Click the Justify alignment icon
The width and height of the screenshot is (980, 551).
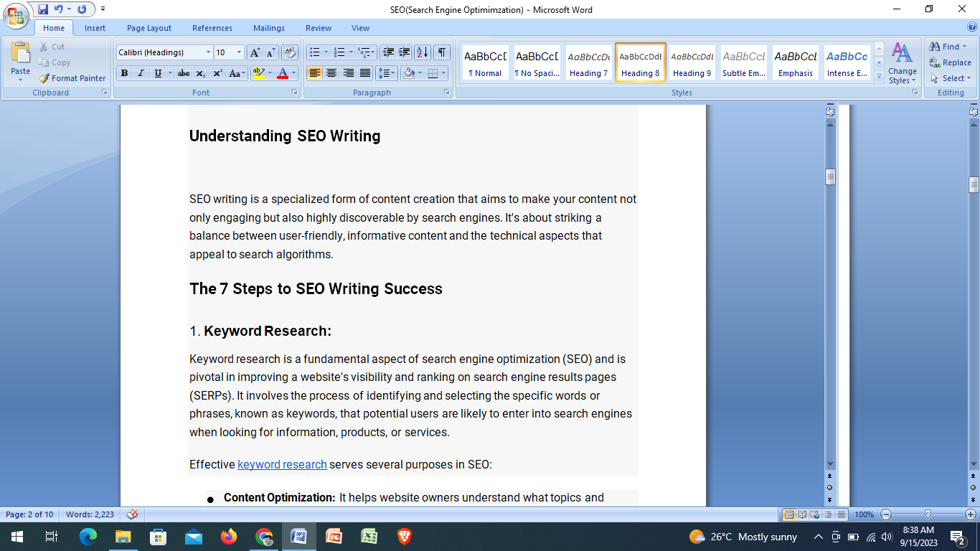(365, 73)
